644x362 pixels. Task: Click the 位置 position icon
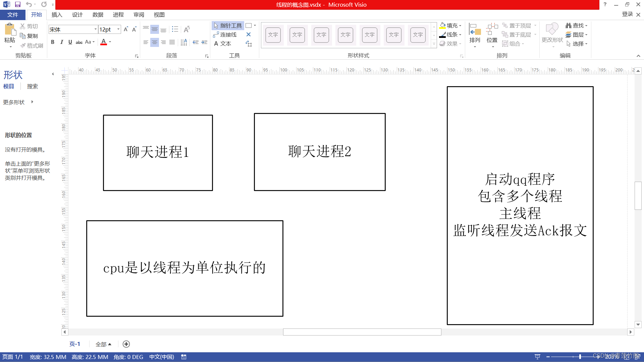click(492, 34)
